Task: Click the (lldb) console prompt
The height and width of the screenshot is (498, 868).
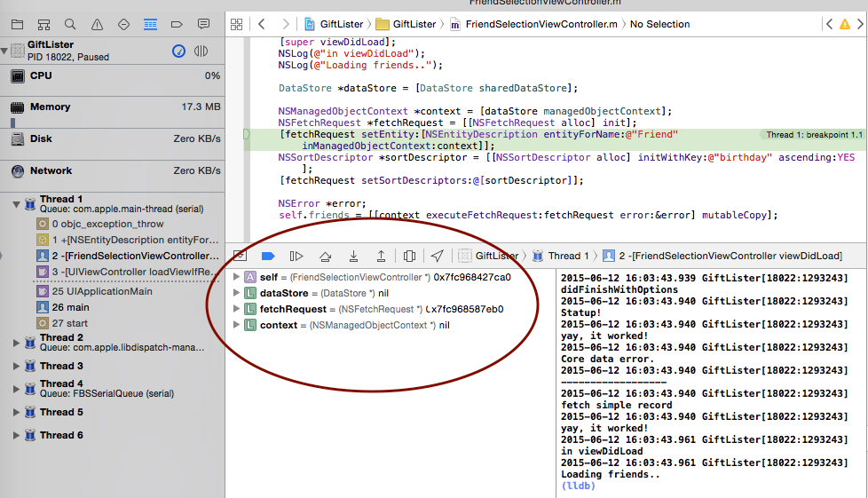Action: 578,486
